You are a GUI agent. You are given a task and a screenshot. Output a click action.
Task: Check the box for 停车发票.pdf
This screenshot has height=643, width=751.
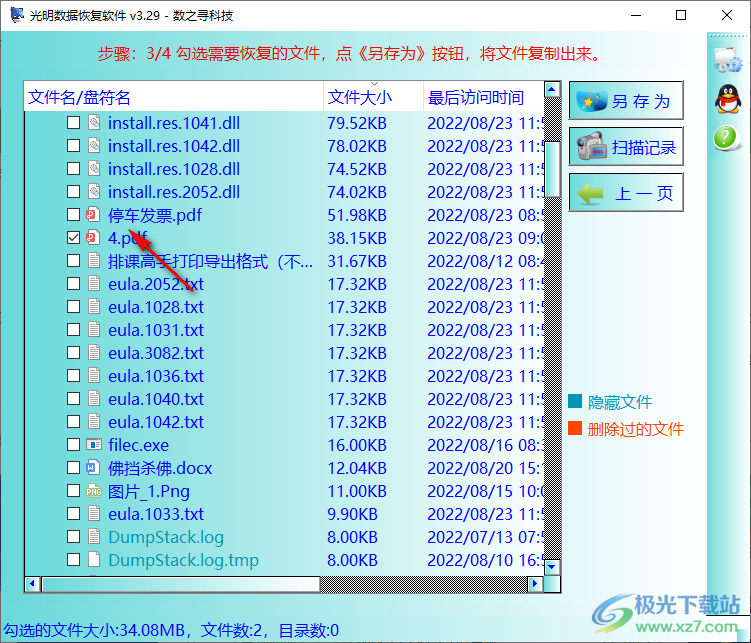click(x=73, y=214)
